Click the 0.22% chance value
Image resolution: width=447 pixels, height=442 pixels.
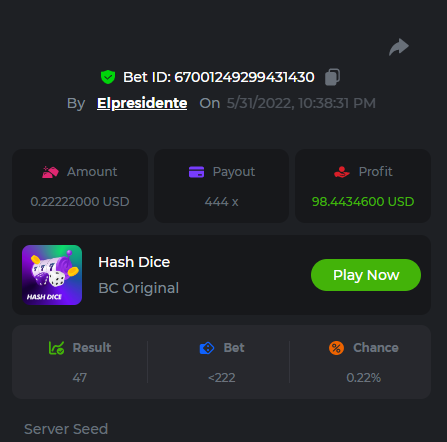[364, 378]
